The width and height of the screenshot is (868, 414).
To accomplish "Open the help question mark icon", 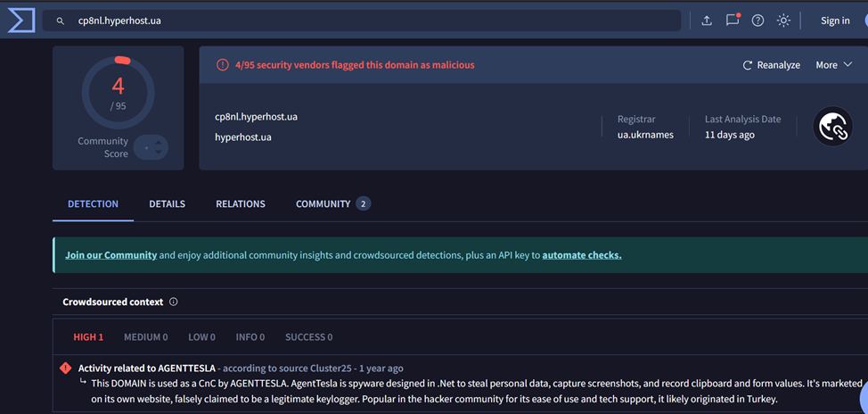I will pyautogui.click(x=757, y=21).
